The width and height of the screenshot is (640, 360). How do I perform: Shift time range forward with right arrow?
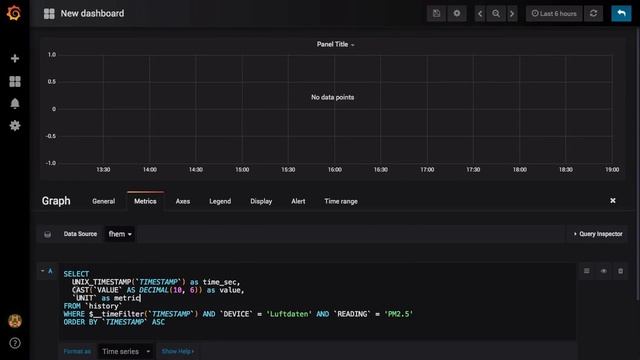512,14
